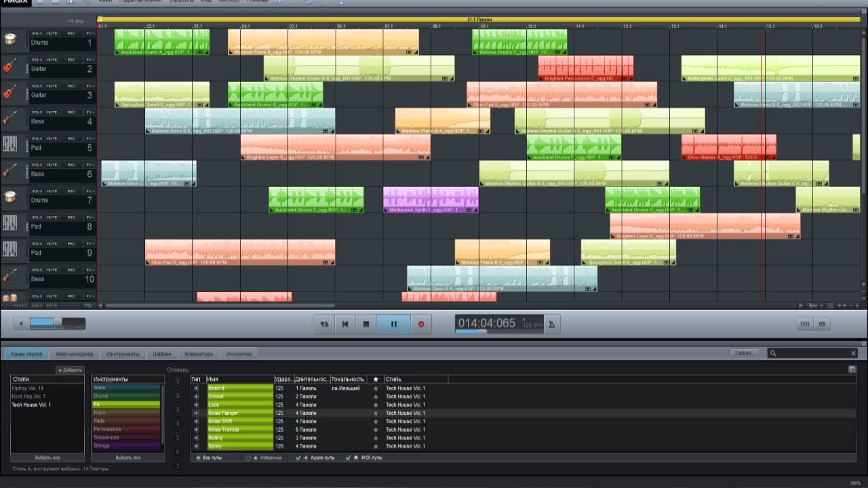
Task: Pause playback with the pause button
Action: (x=393, y=324)
